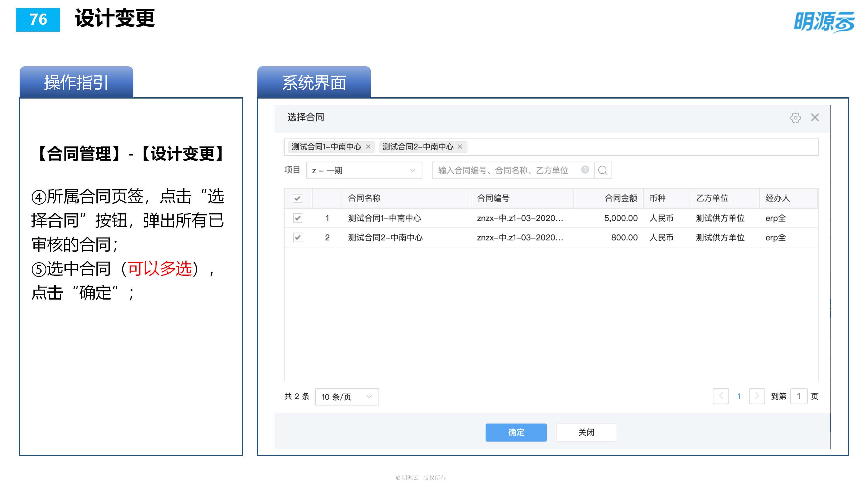Viewport: 868px width, 487px height.
Task: Click the help question-mark icon in the search box
Action: click(585, 171)
